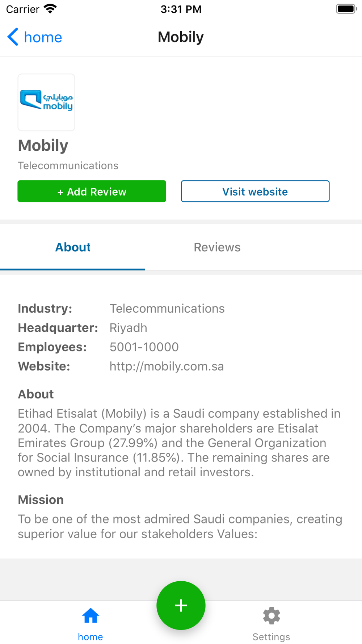Open the Settings gear icon

pos(271,616)
